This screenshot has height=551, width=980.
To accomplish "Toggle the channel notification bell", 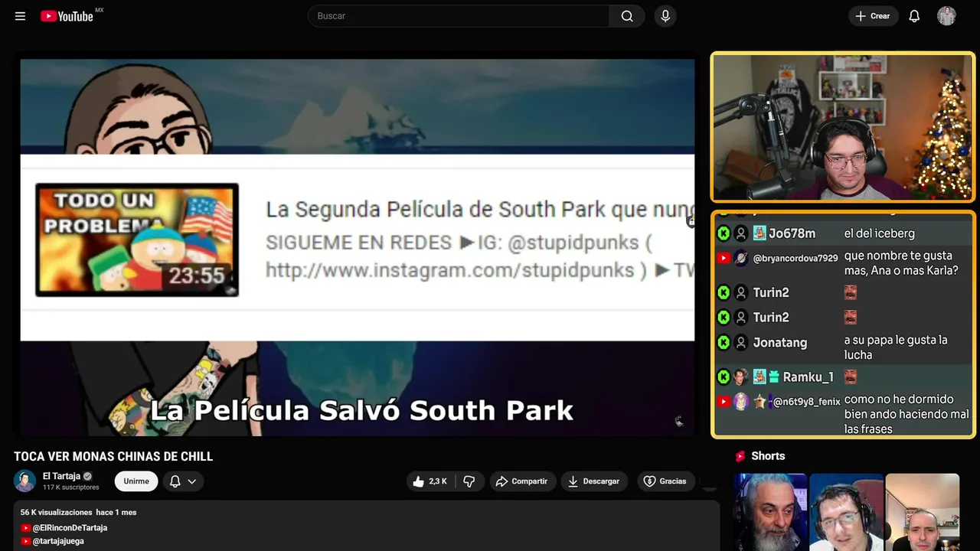I will (175, 481).
